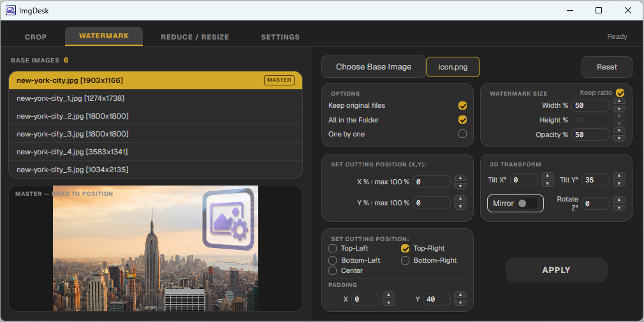
Task: Increase Opacity % with up arrow
Action: tap(619, 130)
